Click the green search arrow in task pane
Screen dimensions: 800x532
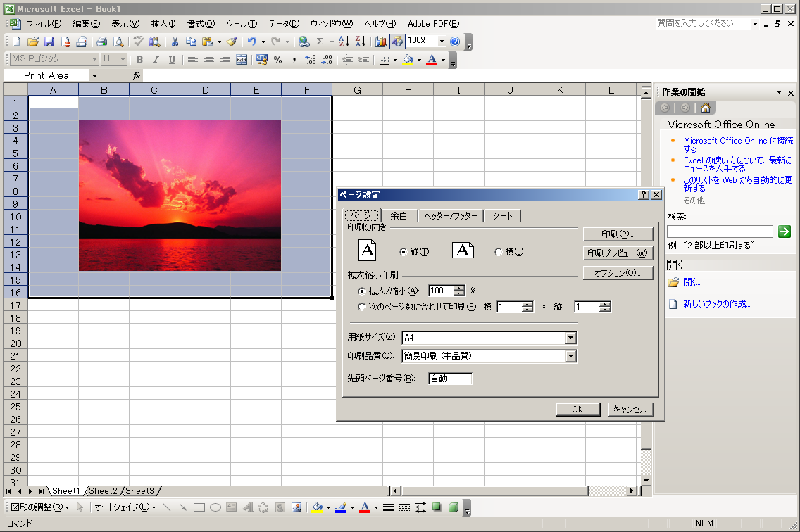[x=785, y=232]
